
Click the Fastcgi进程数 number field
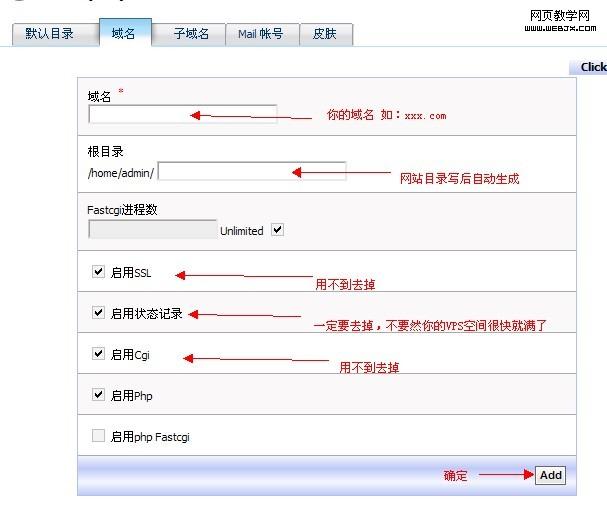[152, 229]
